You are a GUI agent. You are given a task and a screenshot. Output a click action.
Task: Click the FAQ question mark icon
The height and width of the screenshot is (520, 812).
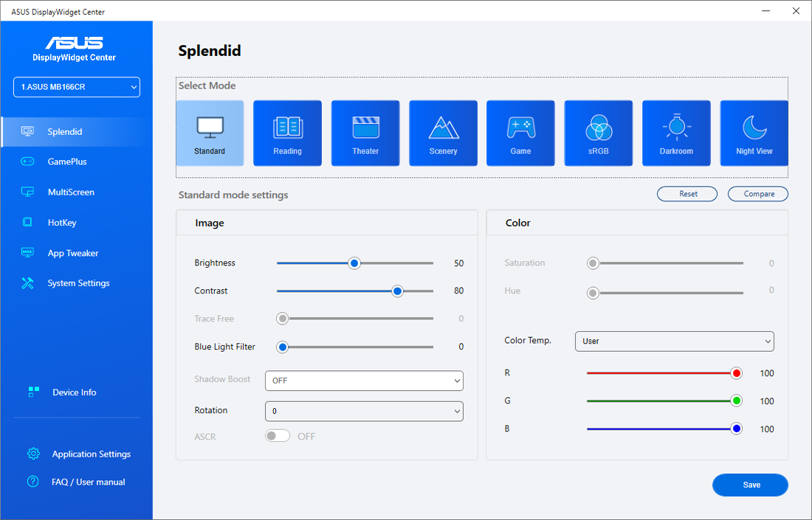pos(32,482)
